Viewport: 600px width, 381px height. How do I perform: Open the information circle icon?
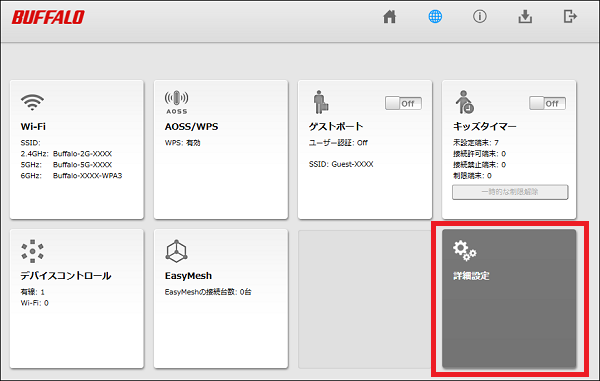[x=480, y=16]
